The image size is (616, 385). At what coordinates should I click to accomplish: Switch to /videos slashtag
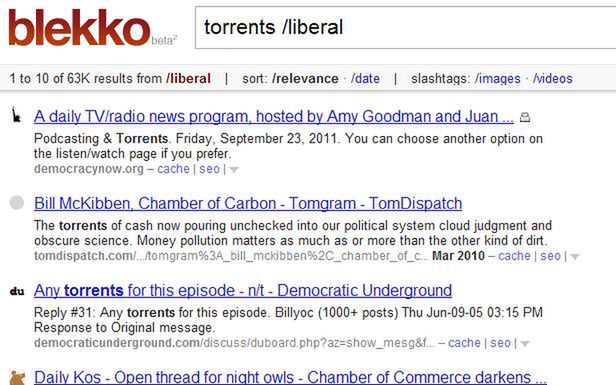552,79
